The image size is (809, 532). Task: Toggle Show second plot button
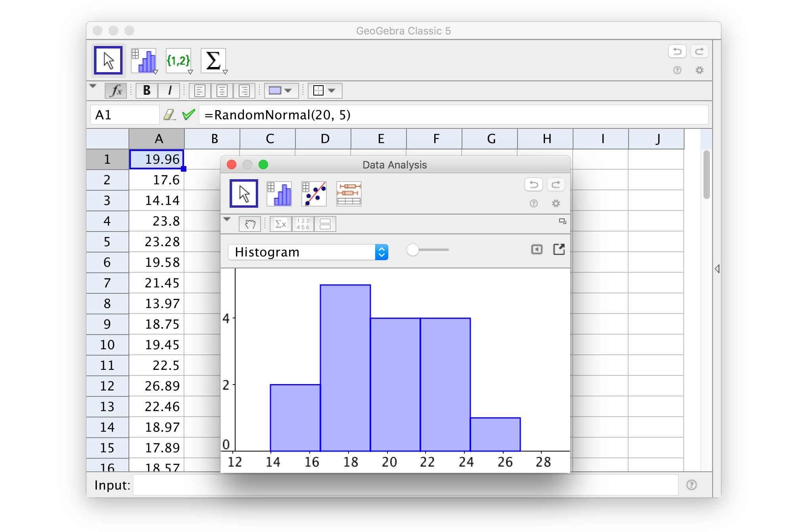click(325, 224)
